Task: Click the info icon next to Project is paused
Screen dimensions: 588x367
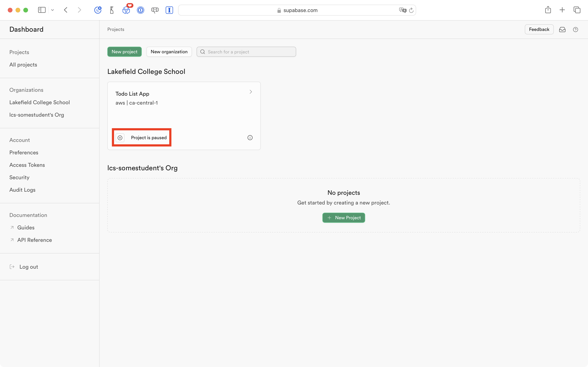Action: (x=250, y=137)
